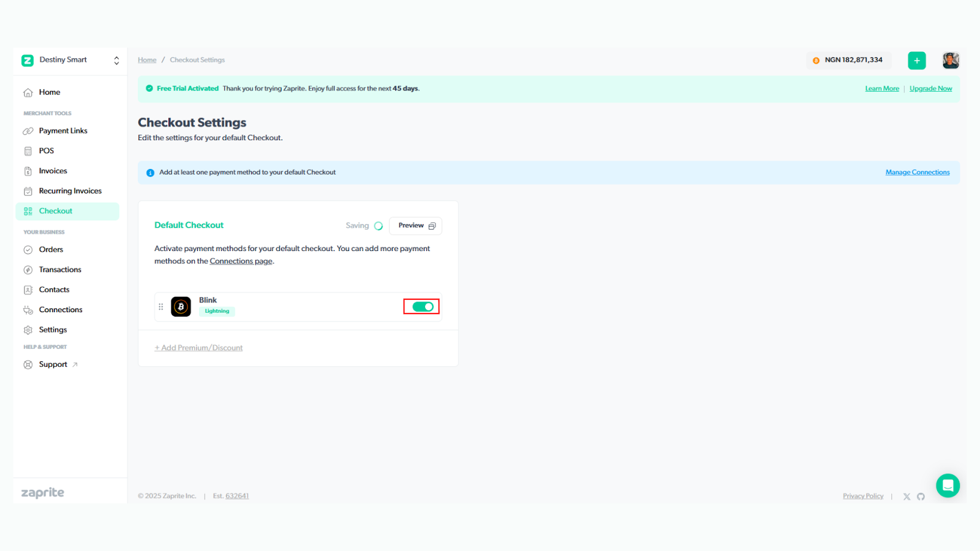
Task: Click Add Premium/Discount link
Action: click(x=198, y=348)
